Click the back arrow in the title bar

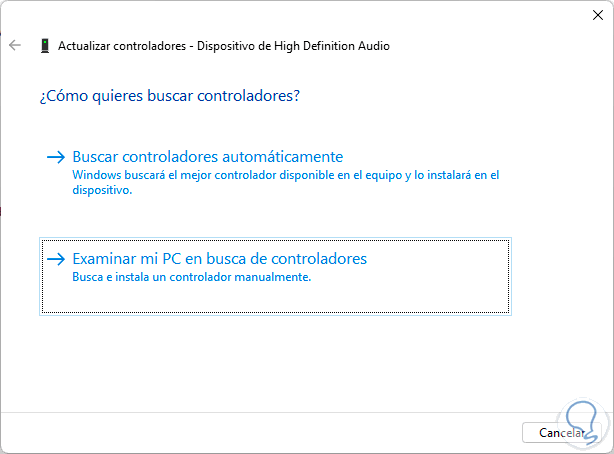[15, 45]
